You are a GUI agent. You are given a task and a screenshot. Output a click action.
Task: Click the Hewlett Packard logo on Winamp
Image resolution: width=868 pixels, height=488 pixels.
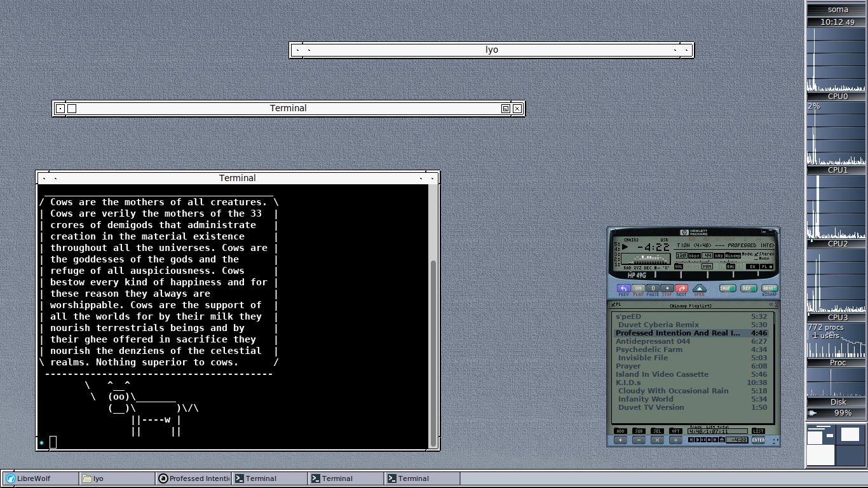coord(694,232)
